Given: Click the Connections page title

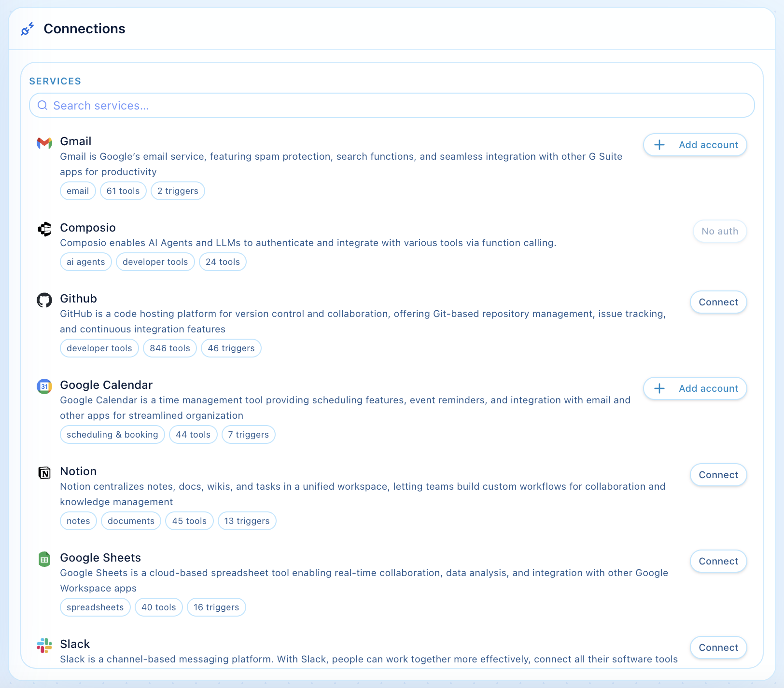Looking at the screenshot, I should pyautogui.click(x=84, y=29).
